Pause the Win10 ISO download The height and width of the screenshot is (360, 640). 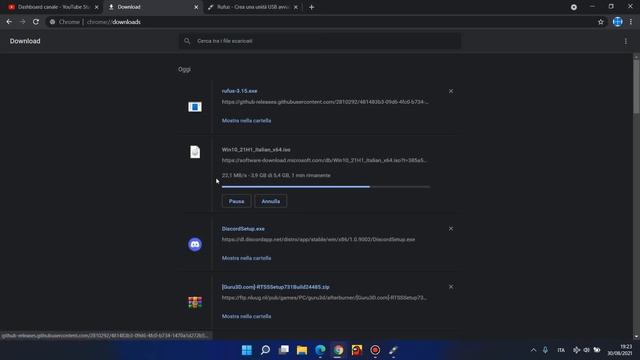236,201
